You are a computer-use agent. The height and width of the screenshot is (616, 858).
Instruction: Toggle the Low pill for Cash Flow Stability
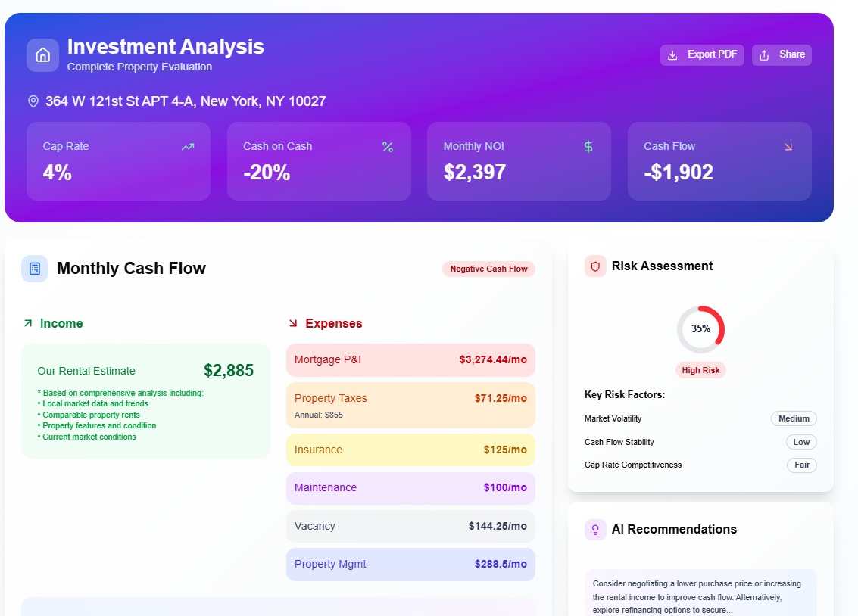click(801, 441)
